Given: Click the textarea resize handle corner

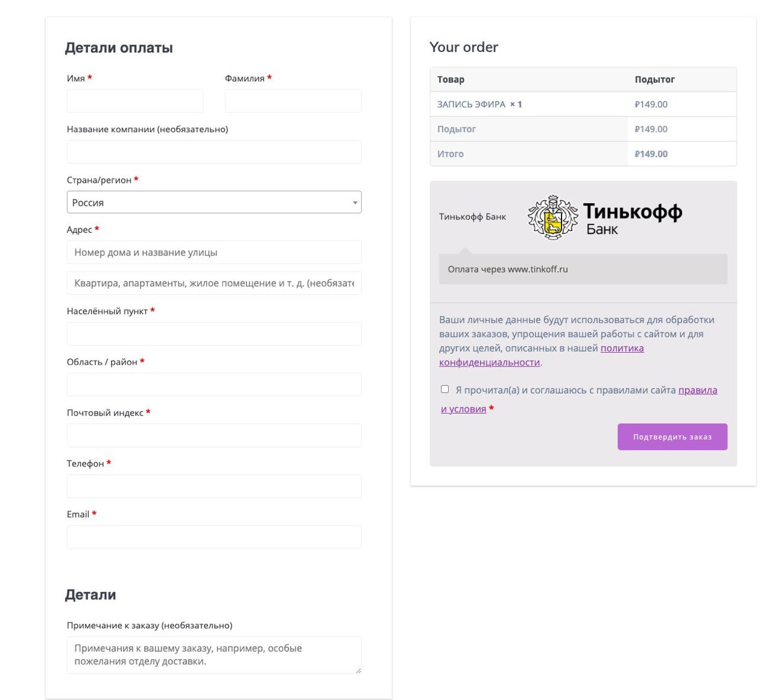Looking at the screenshot, I should tap(358, 670).
